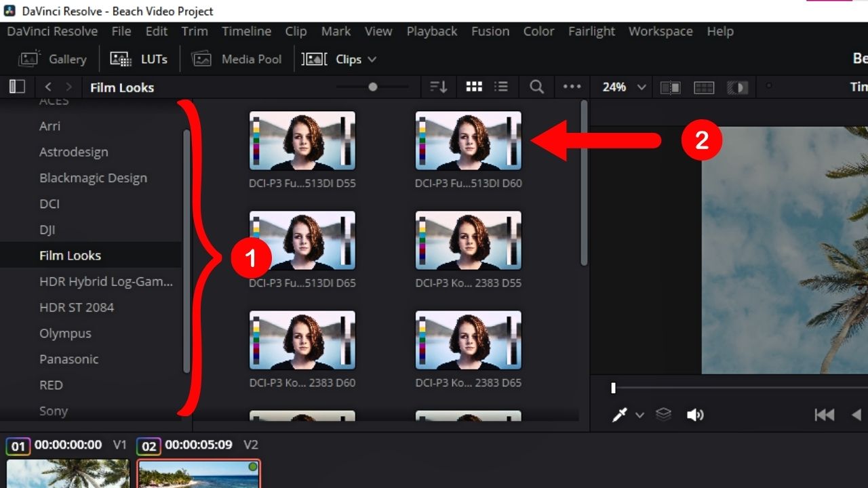Image resolution: width=868 pixels, height=488 pixels.
Task: Open the Timeline menu
Action: pos(247,31)
